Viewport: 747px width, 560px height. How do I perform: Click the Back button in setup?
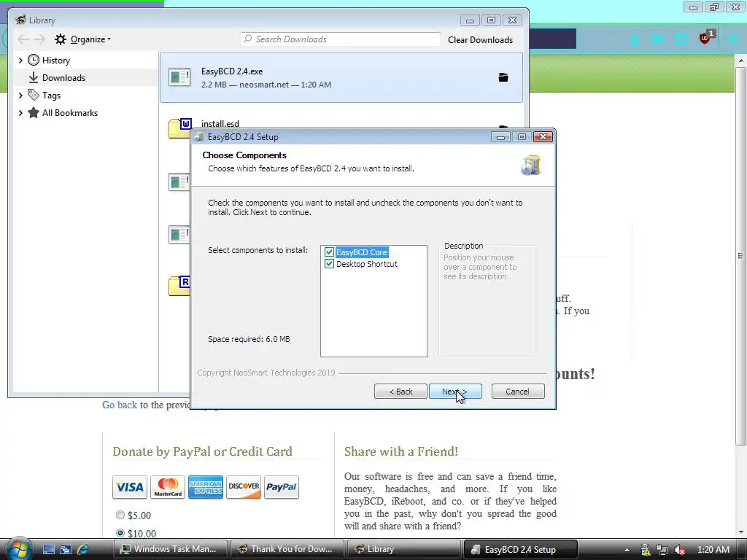click(400, 392)
